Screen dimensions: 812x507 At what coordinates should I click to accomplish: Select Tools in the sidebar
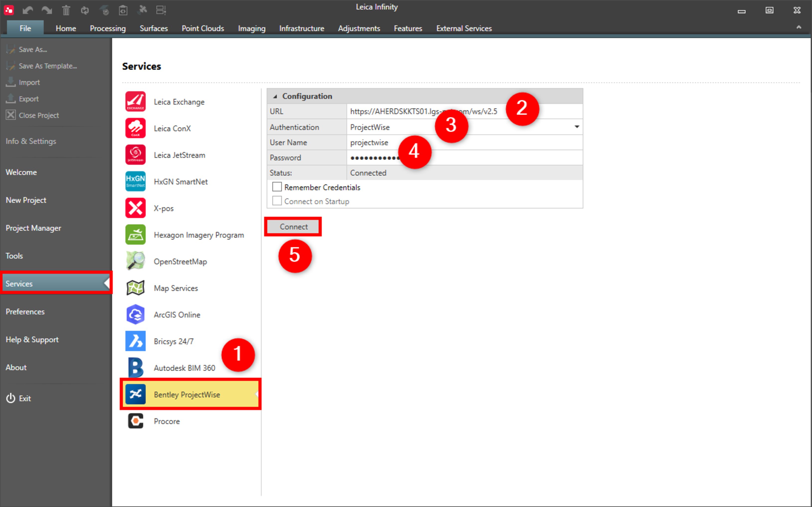point(14,256)
